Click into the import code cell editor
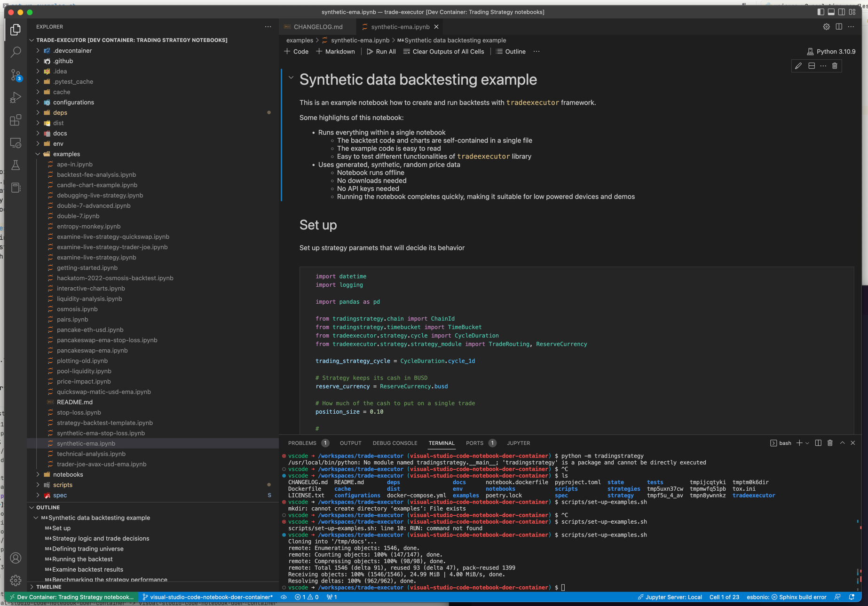 (x=576, y=350)
